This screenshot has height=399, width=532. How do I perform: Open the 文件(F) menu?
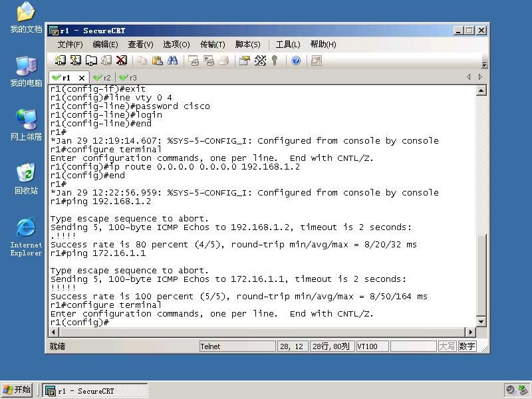point(70,45)
